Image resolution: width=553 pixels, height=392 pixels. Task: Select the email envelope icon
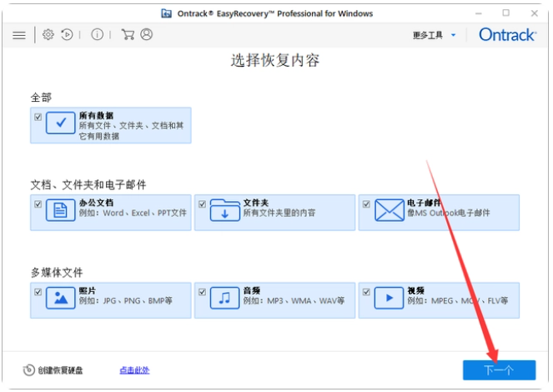(389, 209)
